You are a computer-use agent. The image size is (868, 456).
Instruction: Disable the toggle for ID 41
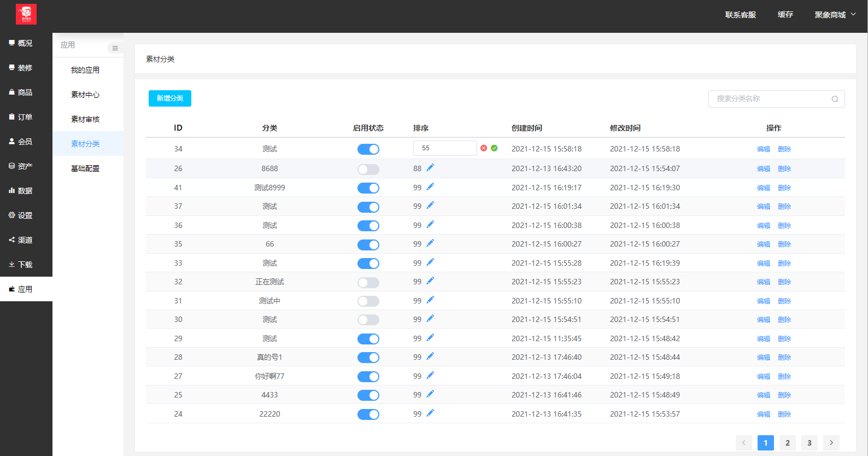[x=368, y=188]
